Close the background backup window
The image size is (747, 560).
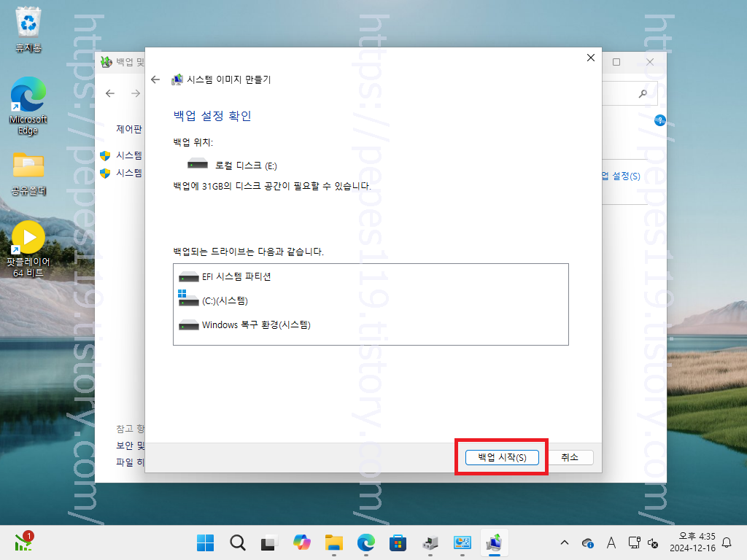(650, 62)
